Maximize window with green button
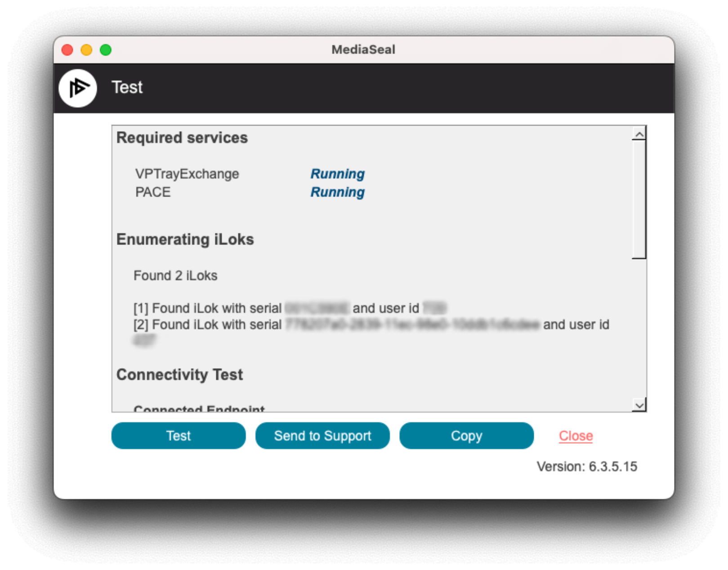The width and height of the screenshot is (728, 570). tap(106, 50)
